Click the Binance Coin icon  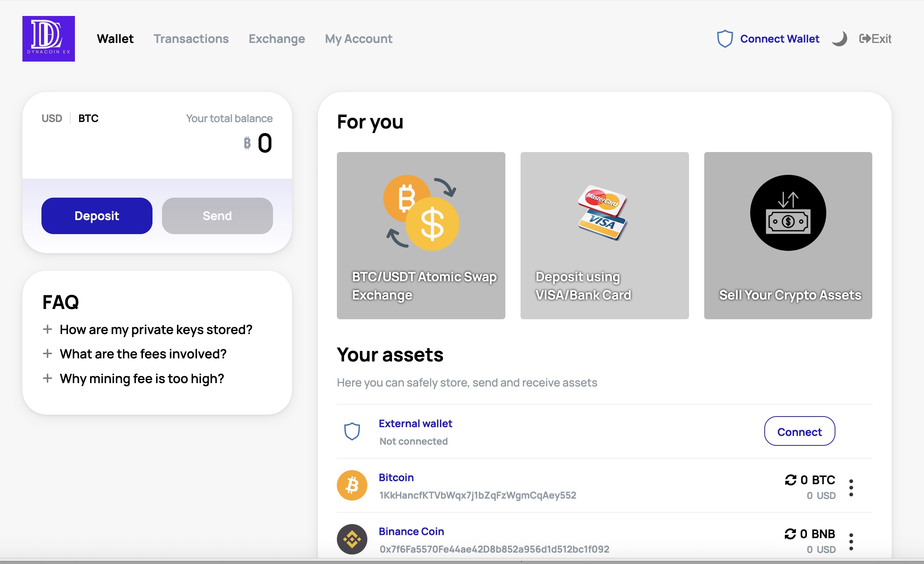point(352,539)
